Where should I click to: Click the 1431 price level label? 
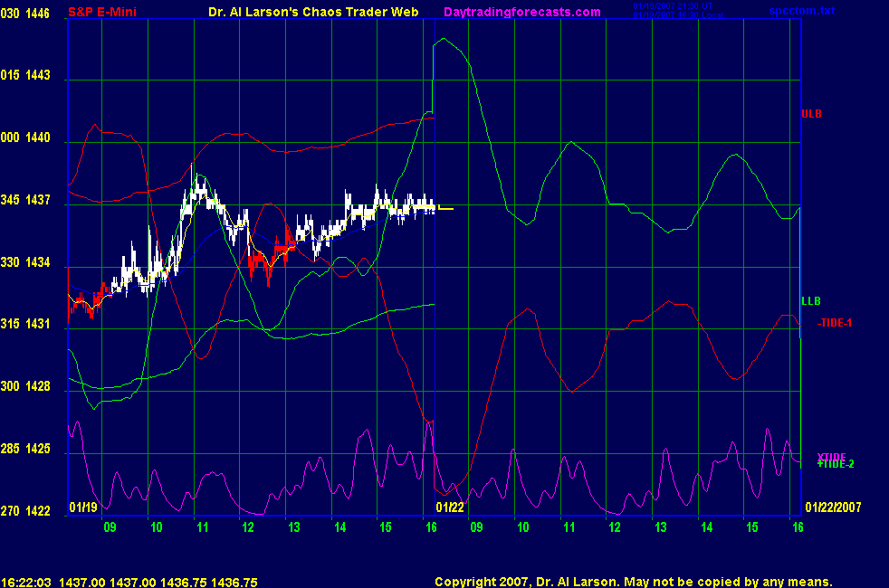coord(37,324)
